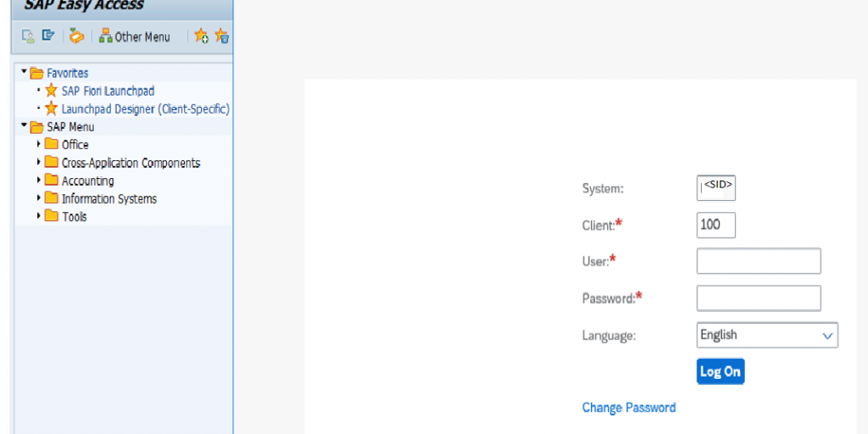The width and height of the screenshot is (868, 434).
Task: Click the SAP Menu folder icon
Action: 36,127
